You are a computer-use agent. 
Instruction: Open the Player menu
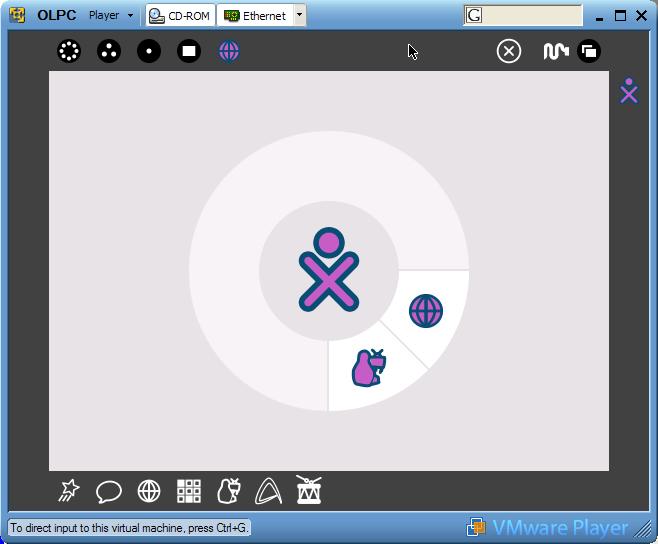point(111,16)
